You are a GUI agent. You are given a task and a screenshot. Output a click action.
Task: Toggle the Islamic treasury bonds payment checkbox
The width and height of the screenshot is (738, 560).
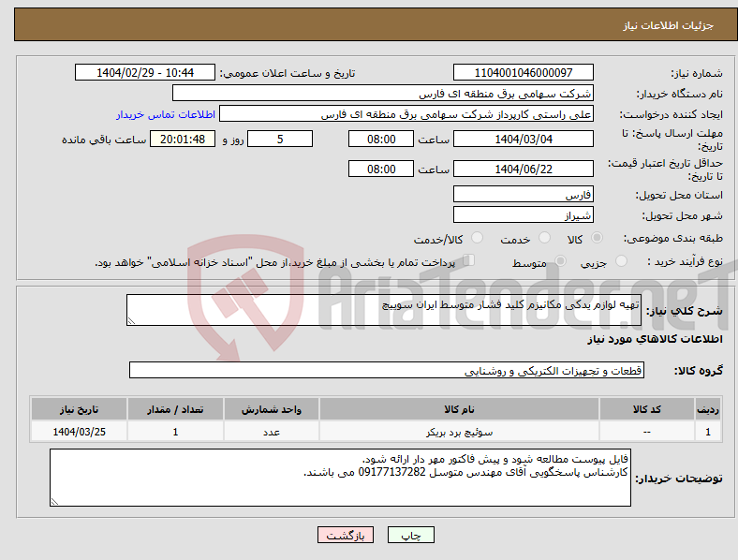(x=468, y=260)
